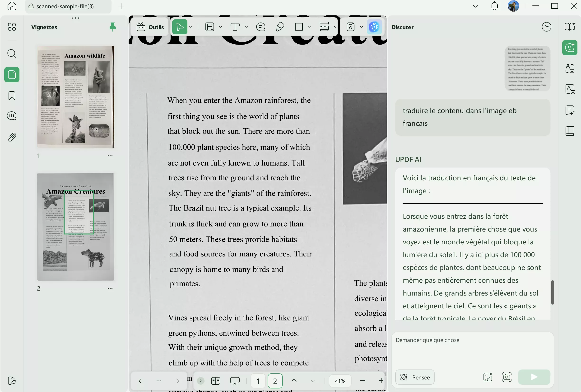Select page 1 Amazon wildlife thumbnail
Image resolution: width=581 pixels, height=392 pixels.
[75, 97]
